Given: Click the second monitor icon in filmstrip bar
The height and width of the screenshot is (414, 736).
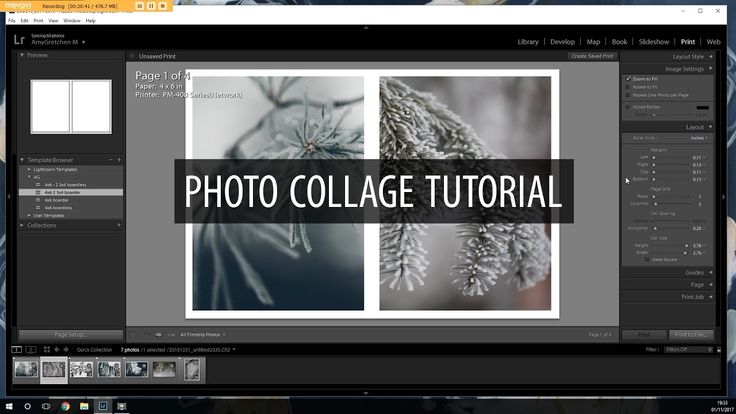Looking at the screenshot, I should (x=31, y=350).
